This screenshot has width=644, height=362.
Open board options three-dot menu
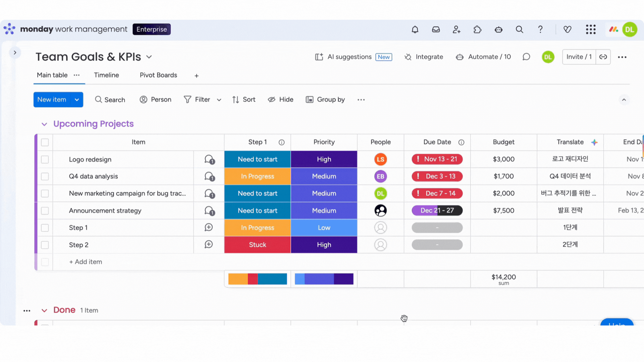coord(622,57)
